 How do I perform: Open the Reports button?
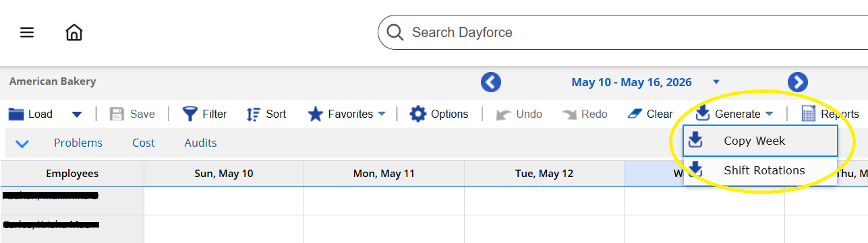click(830, 114)
